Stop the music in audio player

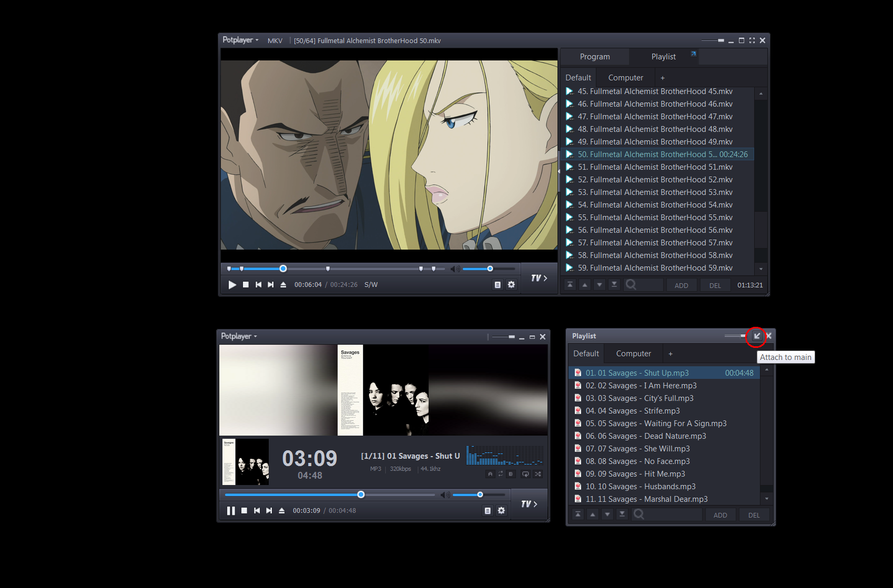click(244, 511)
